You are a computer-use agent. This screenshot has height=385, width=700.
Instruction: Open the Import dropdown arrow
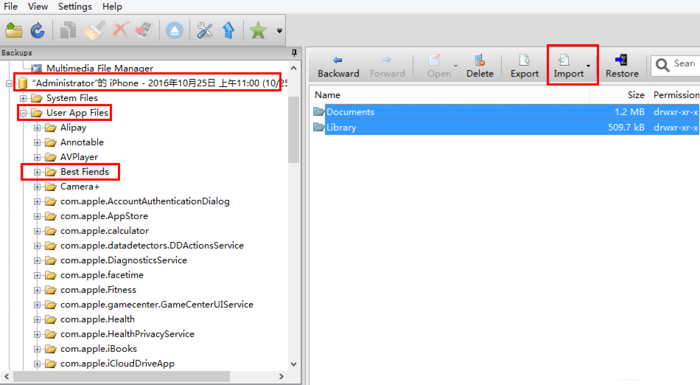click(588, 66)
